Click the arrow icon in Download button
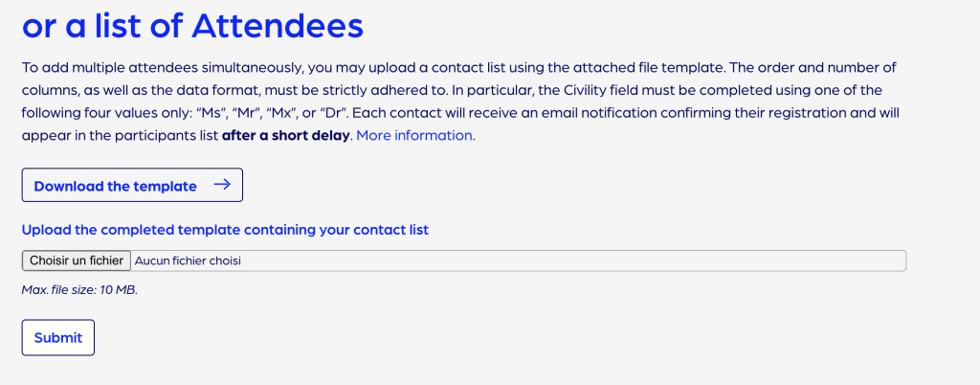Viewport: 980px width, 385px height. [x=221, y=186]
